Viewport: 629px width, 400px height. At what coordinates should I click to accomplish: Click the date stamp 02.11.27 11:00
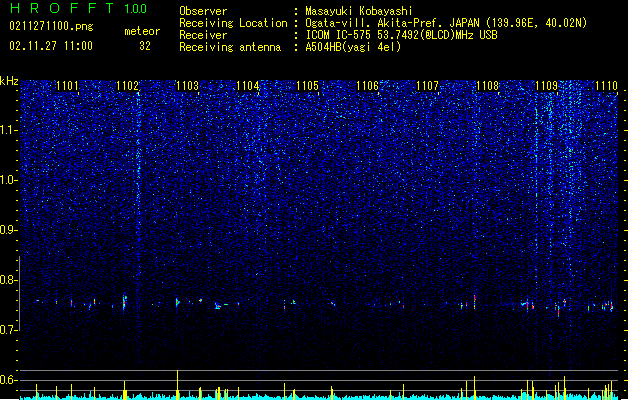pos(51,46)
